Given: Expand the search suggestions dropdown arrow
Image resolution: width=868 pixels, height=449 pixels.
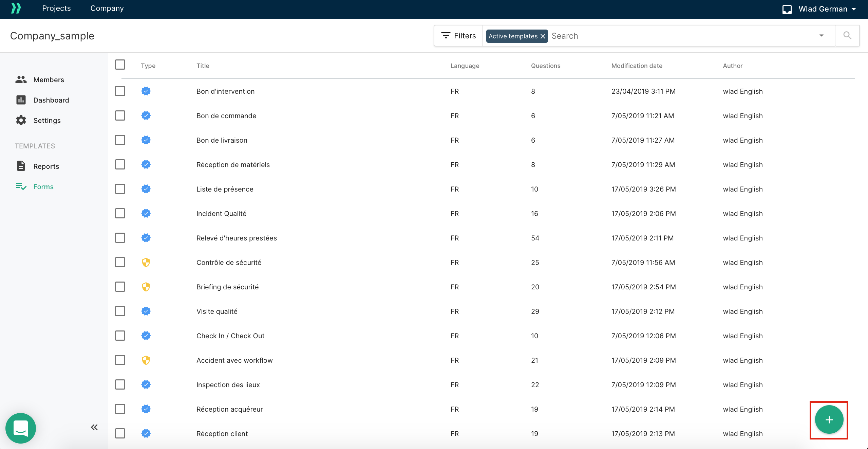Looking at the screenshot, I should pyautogui.click(x=822, y=36).
